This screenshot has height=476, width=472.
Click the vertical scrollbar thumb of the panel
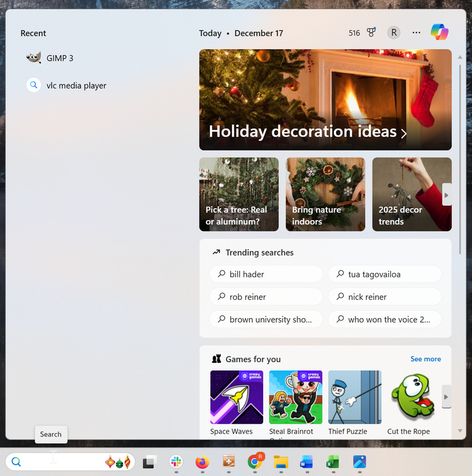pos(460,159)
